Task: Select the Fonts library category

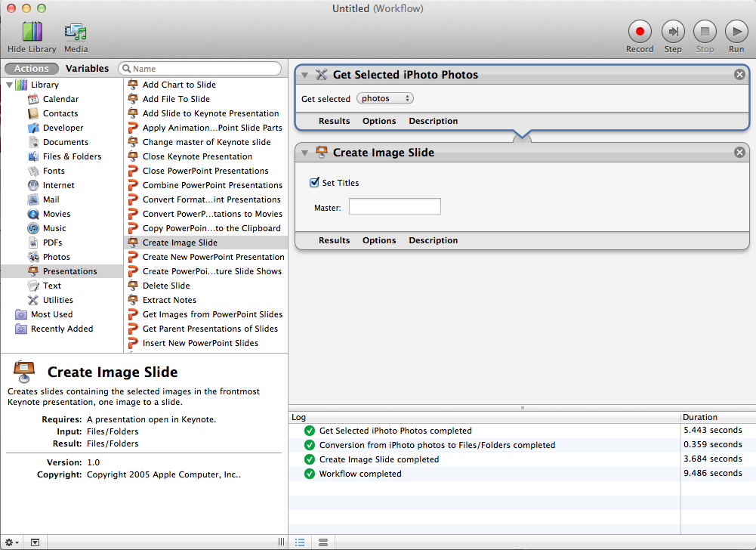Action: (x=54, y=171)
